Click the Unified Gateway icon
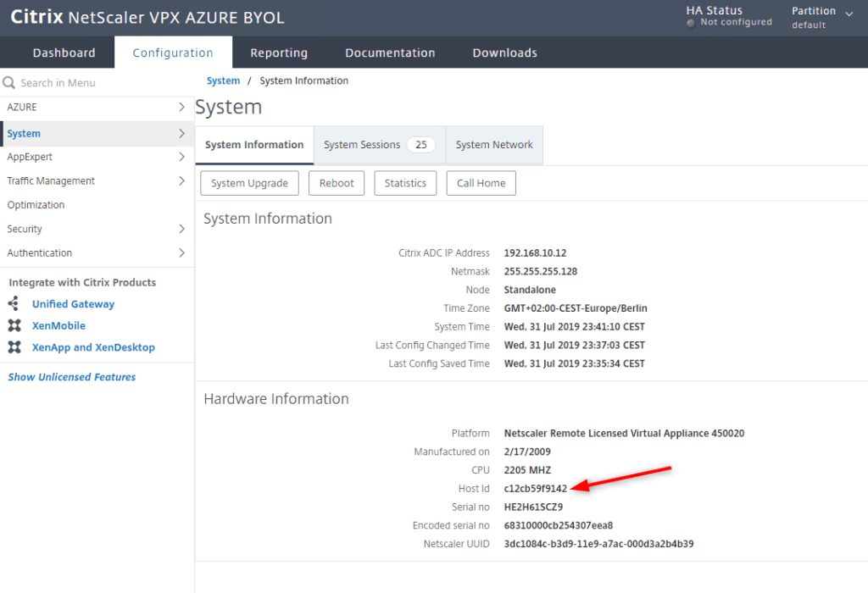This screenshot has height=593, width=868. click(x=14, y=303)
